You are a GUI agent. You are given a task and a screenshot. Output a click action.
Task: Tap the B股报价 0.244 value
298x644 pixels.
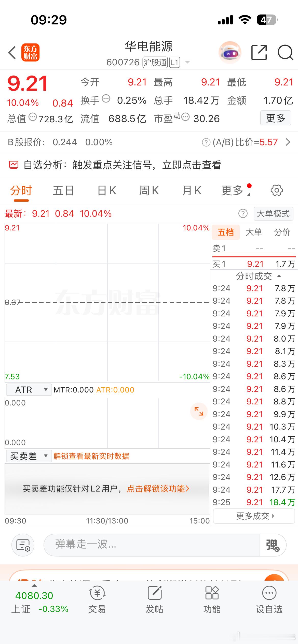coord(65,142)
